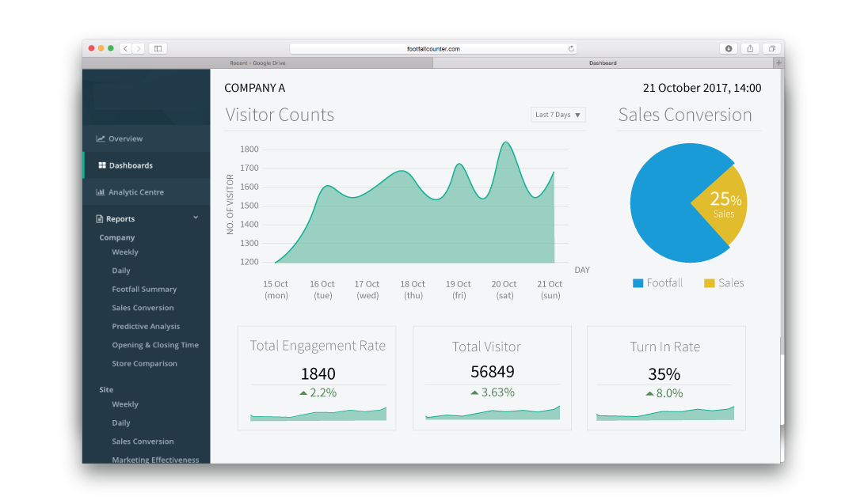Click the browser back arrow
868x504 pixels.
point(126,48)
